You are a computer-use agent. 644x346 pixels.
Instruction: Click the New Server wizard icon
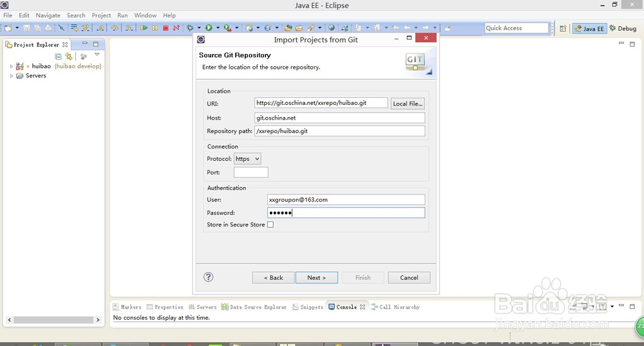point(249,28)
